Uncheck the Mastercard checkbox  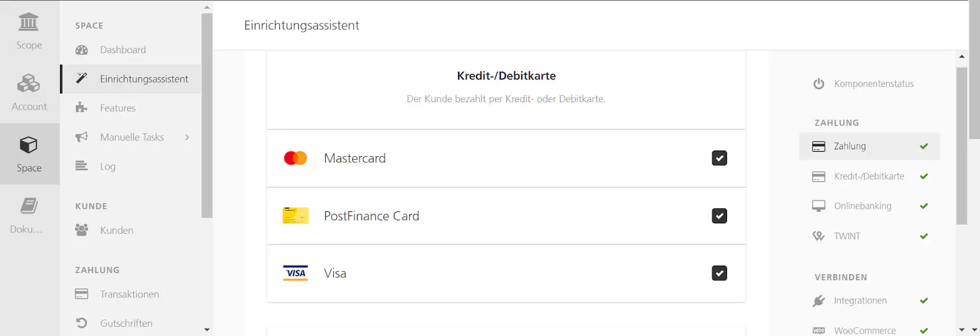click(x=720, y=159)
